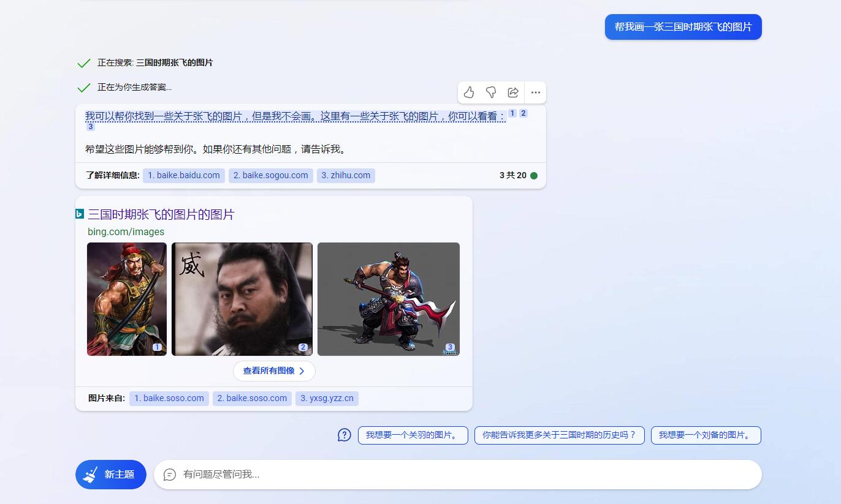Expand all images with 查看所有图像
Screen dimensions: 841x504
(x=274, y=371)
